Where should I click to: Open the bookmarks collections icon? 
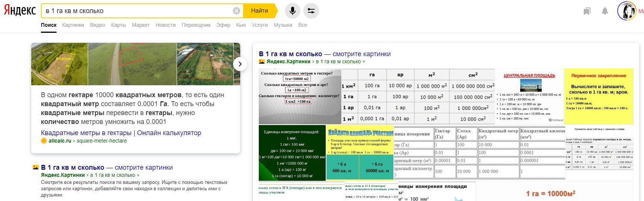click(587, 11)
